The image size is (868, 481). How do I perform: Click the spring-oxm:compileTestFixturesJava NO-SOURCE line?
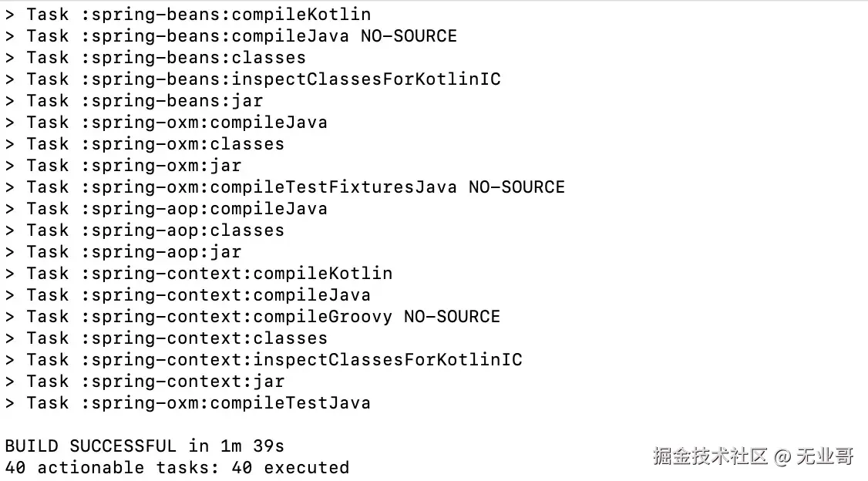pos(284,187)
